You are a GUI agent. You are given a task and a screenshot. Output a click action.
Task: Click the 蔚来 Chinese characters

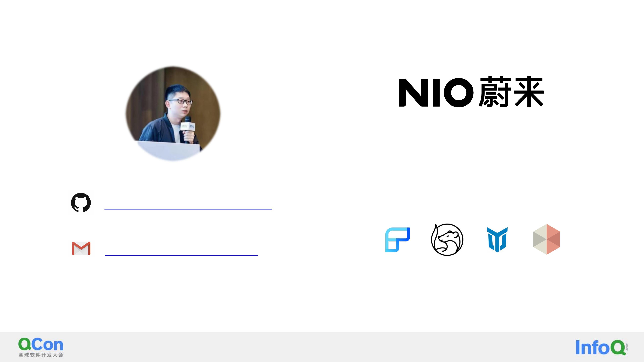click(x=511, y=92)
